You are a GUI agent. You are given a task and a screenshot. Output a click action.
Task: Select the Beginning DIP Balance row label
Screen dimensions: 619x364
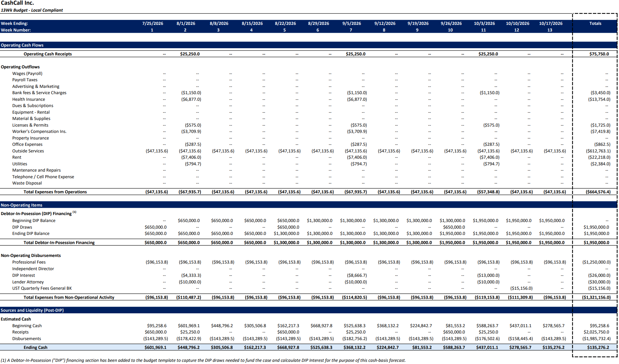pos(34,220)
